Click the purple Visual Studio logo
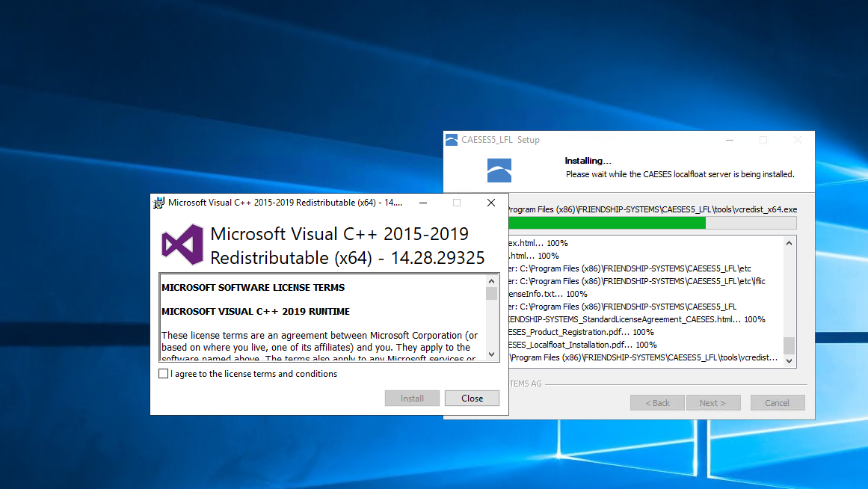The height and width of the screenshot is (489, 868). 182,244
